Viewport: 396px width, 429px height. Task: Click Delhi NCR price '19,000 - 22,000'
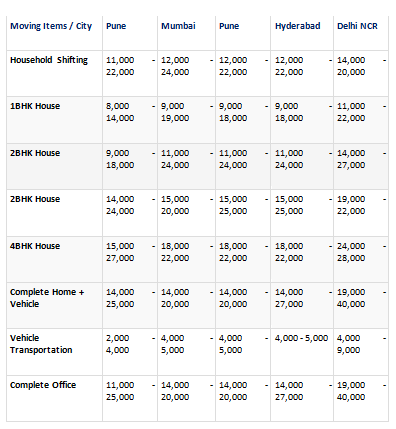click(362, 205)
